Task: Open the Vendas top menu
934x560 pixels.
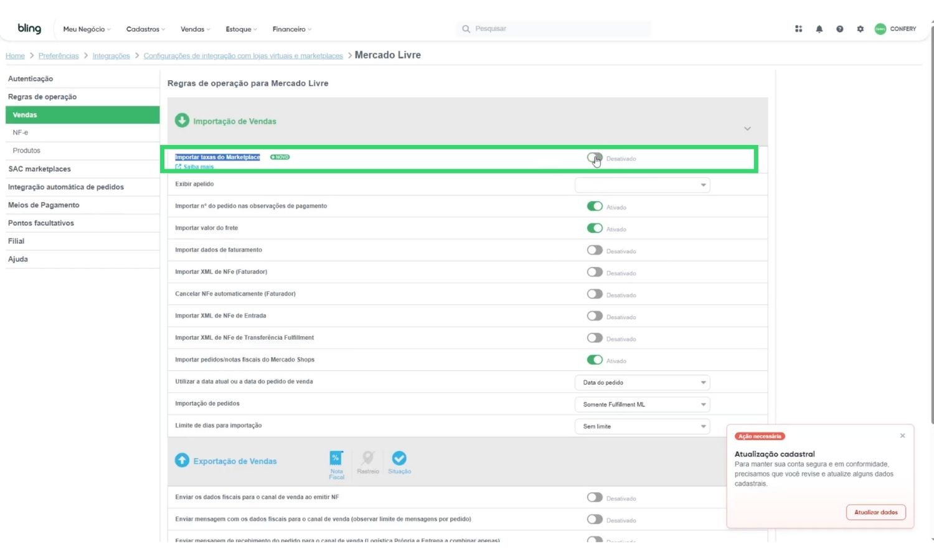Action: [x=196, y=29]
